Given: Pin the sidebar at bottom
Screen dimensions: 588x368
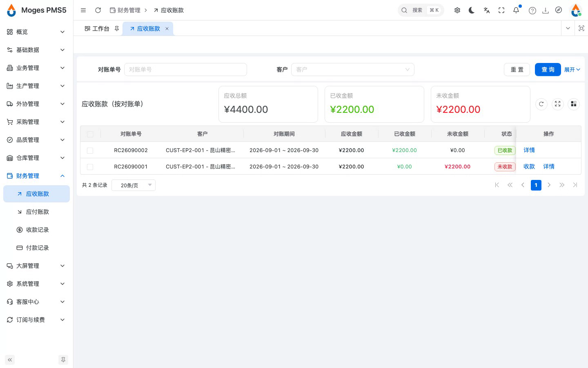Looking at the screenshot, I should tap(63, 360).
